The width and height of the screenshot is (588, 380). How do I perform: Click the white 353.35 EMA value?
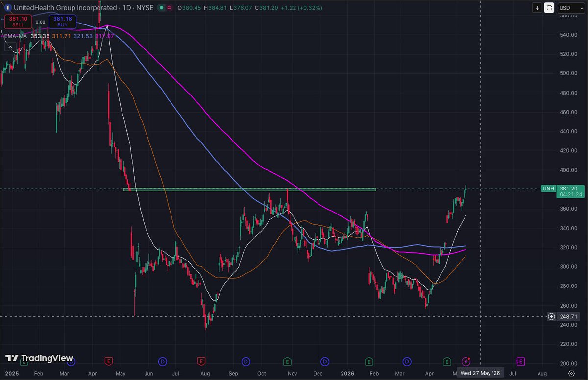(40, 36)
